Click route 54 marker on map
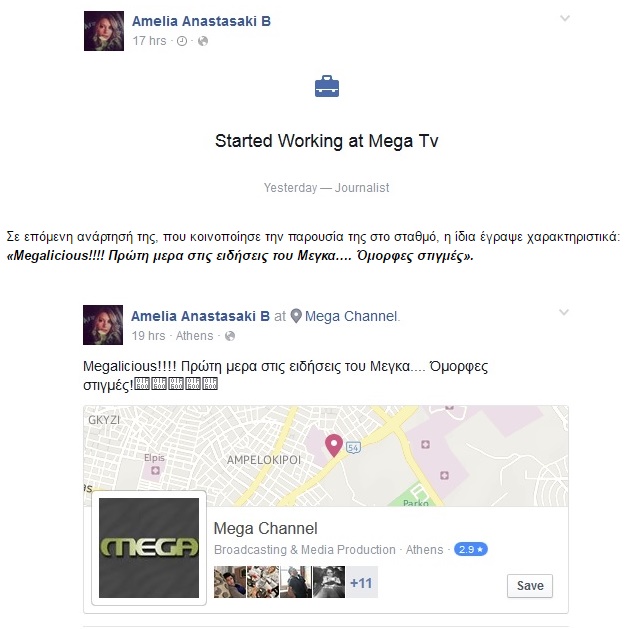Image resolution: width=627 pixels, height=629 pixels. tap(353, 447)
